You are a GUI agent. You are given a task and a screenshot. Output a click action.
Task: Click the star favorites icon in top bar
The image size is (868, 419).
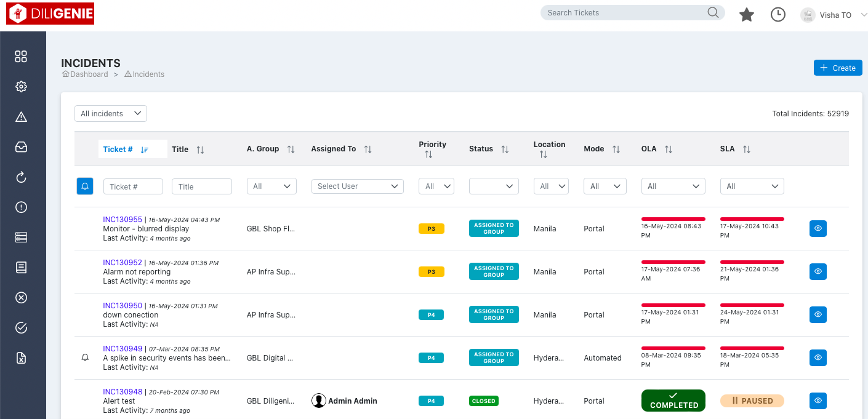pyautogui.click(x=746, y=14)
